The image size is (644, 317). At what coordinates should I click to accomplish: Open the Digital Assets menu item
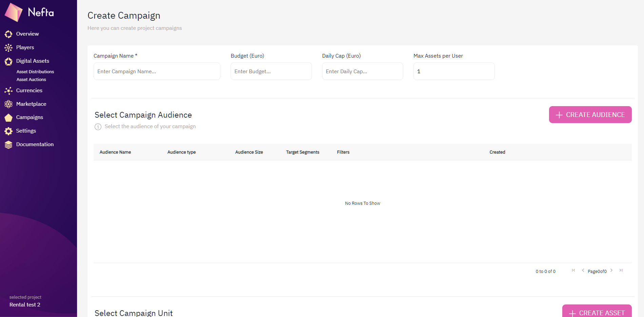(x=33, y=61)
